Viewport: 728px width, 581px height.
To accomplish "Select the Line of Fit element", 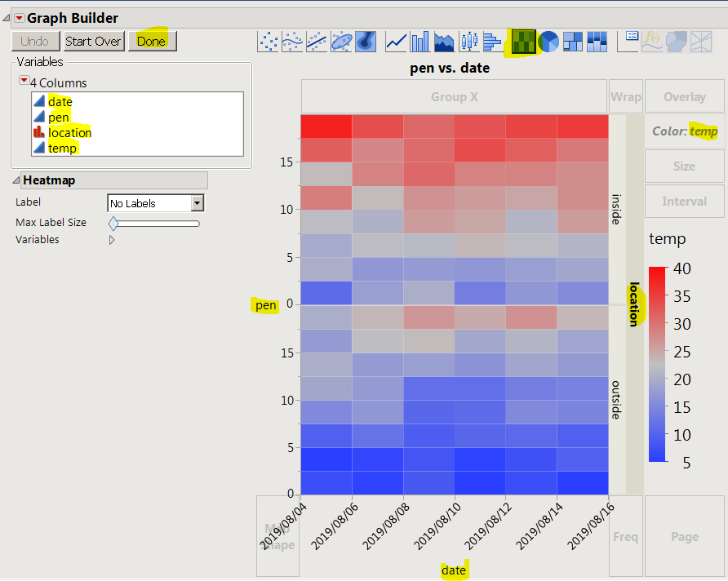I will pyautogui.click(x=317, y=42).
